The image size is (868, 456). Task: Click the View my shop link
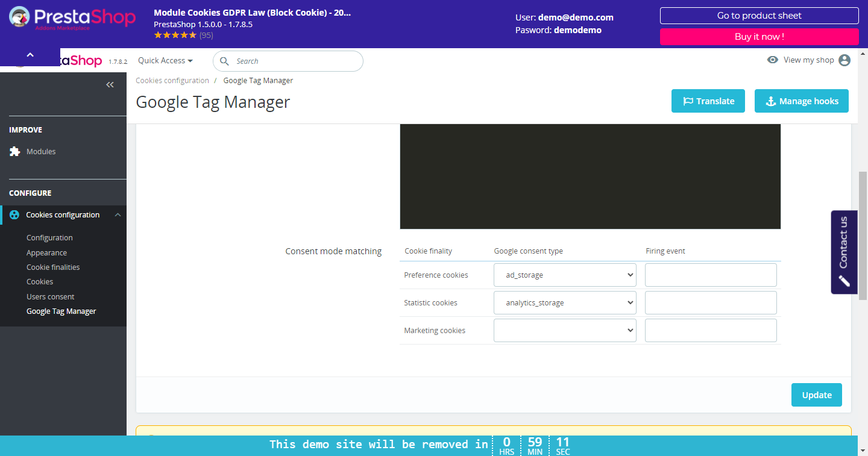coord(809,60)
